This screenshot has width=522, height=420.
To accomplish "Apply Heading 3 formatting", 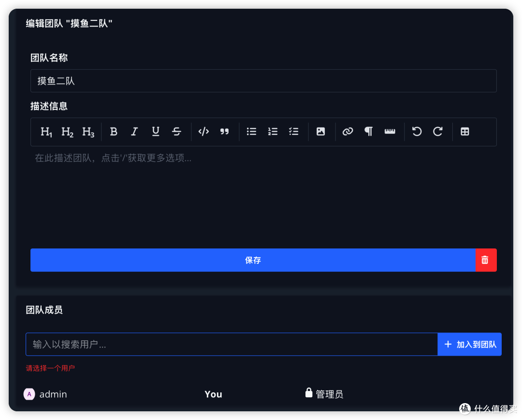I will pos(88,132).
